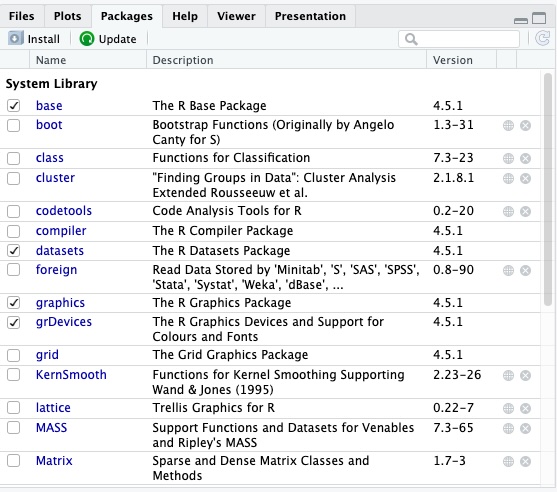Load the grid package checkbox
The height and width of the screenshot is (492, 557).
pyautogui.click(x=13, y=355)
